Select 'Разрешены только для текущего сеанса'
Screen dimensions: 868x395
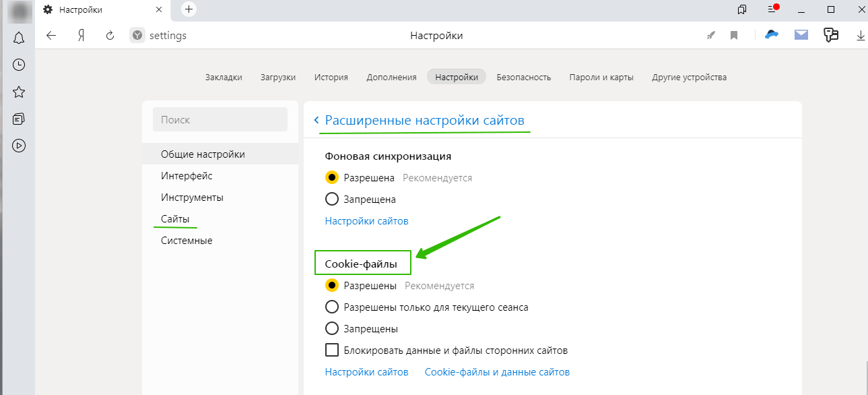click(x=331, y=307)
